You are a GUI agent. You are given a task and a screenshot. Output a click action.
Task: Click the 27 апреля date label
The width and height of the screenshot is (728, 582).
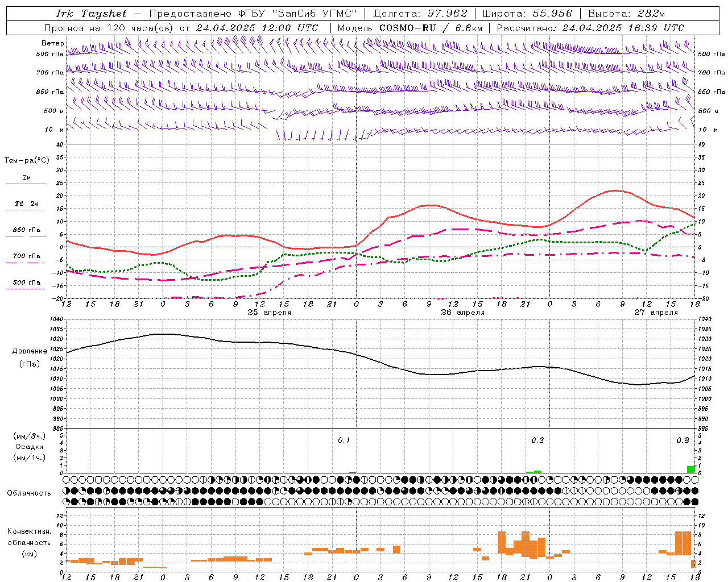(656, 313)
